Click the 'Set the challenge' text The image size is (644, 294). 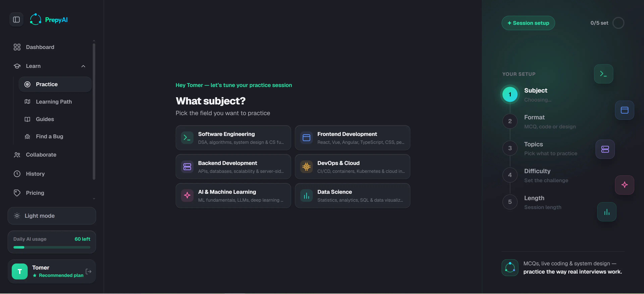[x=546, y=180]
